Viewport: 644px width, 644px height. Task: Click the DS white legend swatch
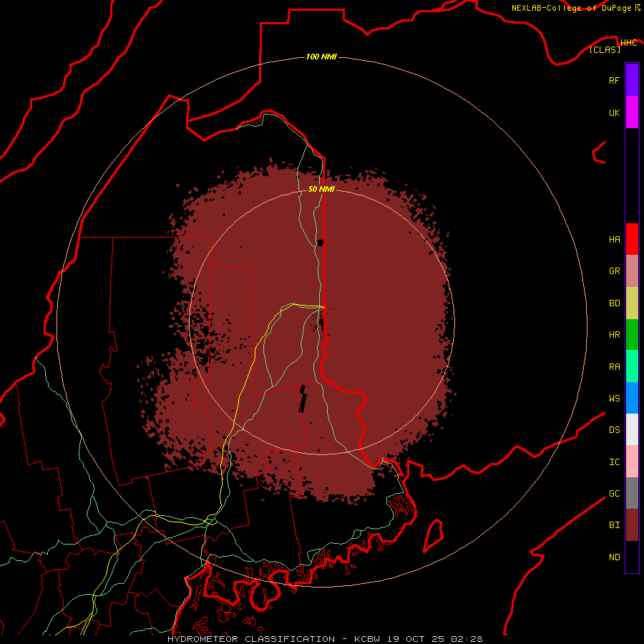[x=632, y=429]
